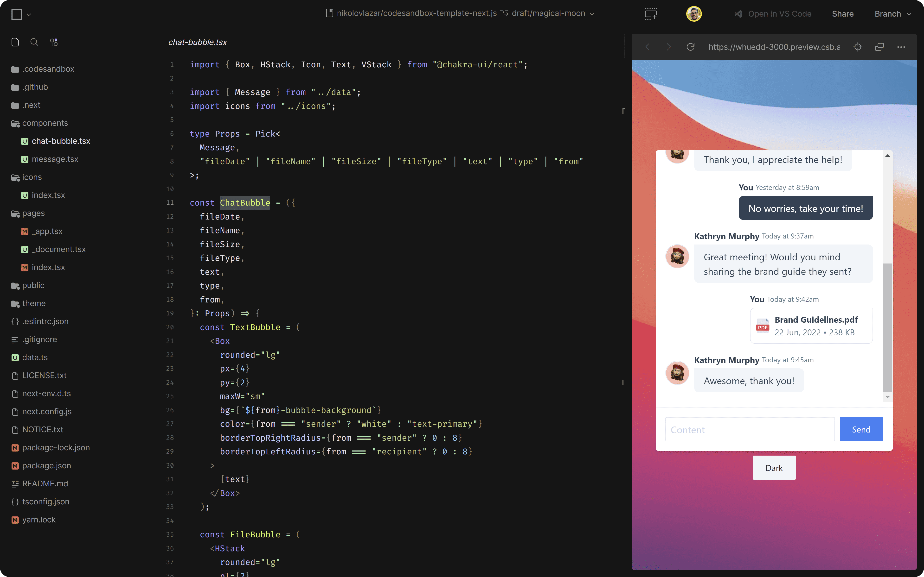This screenshot has width=924, height=577.
Task: Click Send in the chat preview
Action: [x=861, y=429]
